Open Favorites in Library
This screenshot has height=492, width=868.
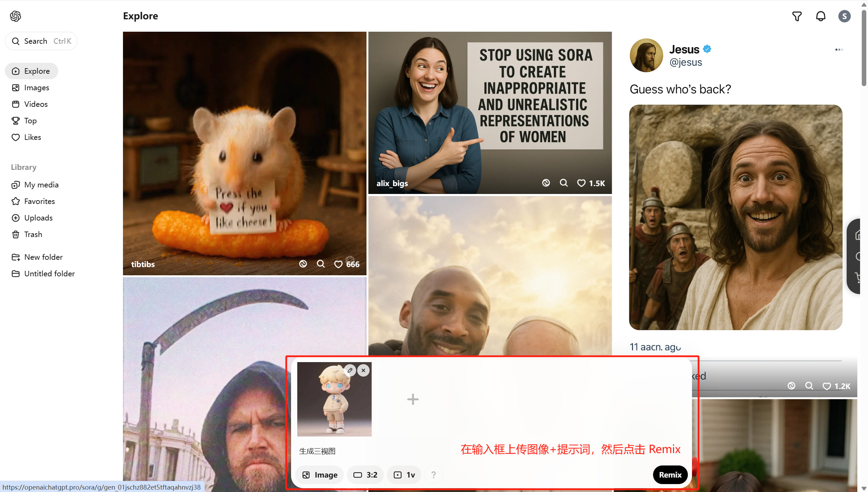coord(33,201)
